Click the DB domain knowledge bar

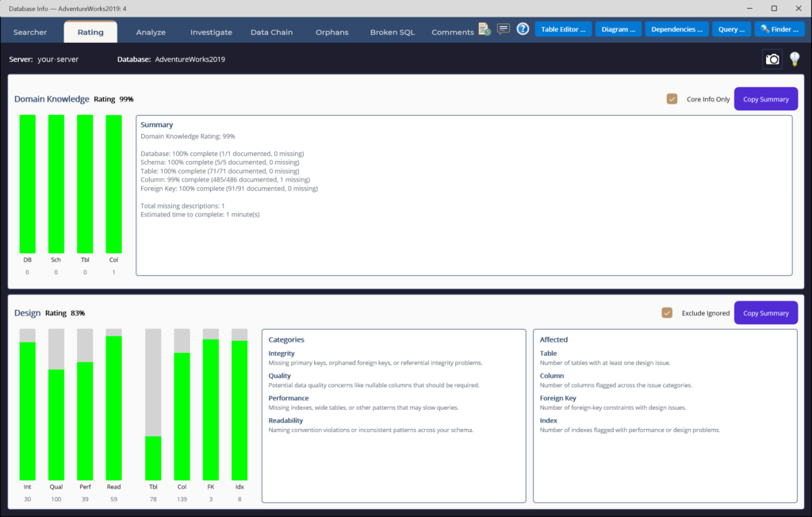point(28,184)
